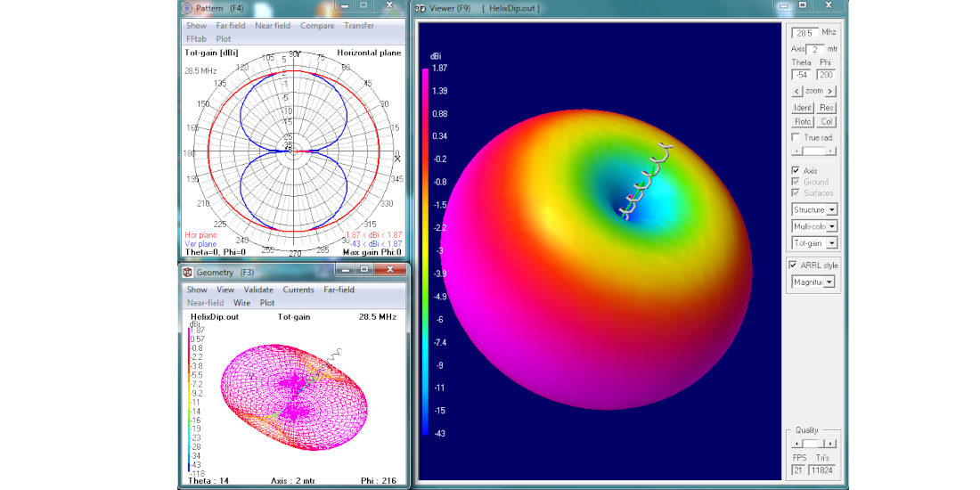Open Currents menu in Geometry window

298,290
